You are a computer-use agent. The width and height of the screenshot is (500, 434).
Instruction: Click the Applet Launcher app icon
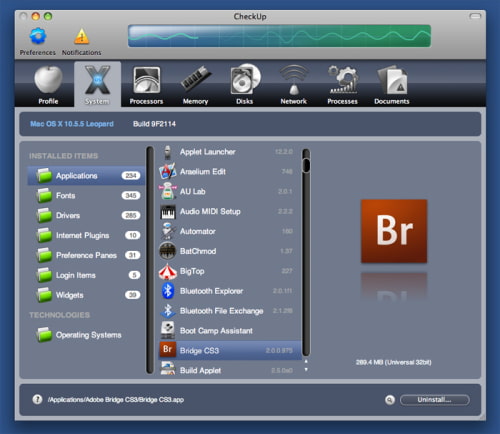[168, 152]
